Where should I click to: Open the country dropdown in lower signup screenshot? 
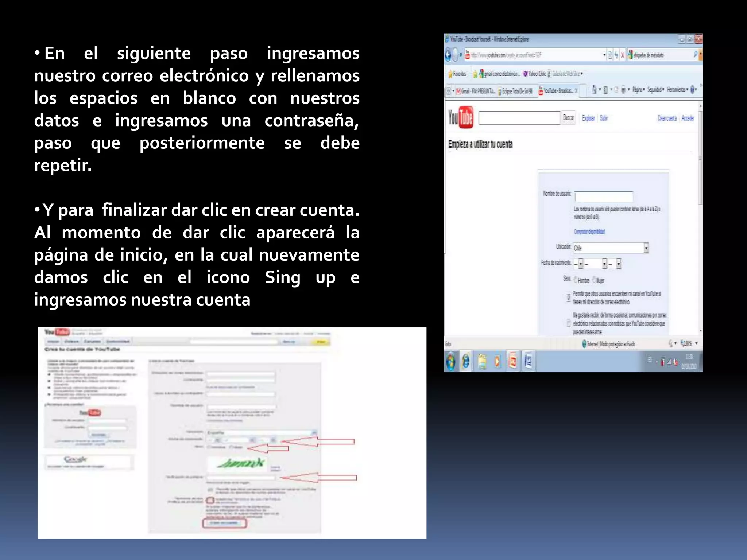[262, 432]
